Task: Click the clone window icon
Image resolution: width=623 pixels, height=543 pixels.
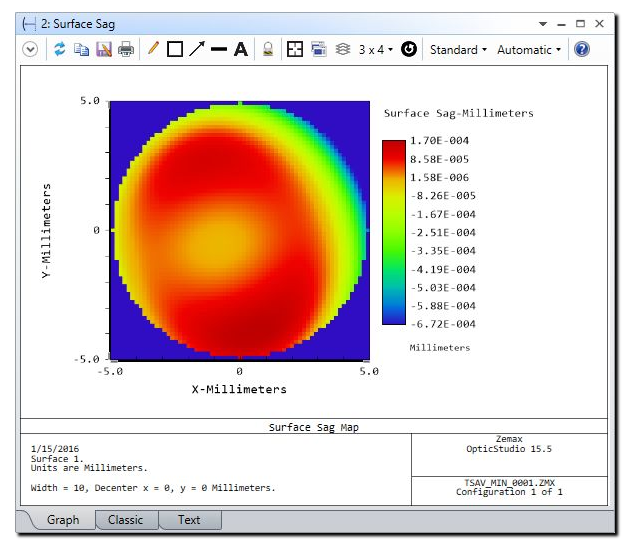Action: click(x=319, y=50)
